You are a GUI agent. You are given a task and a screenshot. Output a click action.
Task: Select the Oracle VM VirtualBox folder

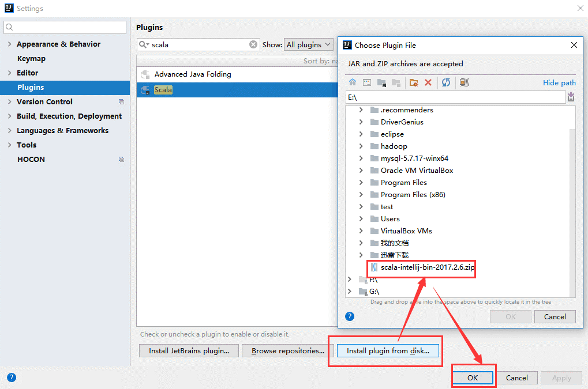tap(417, 171)
